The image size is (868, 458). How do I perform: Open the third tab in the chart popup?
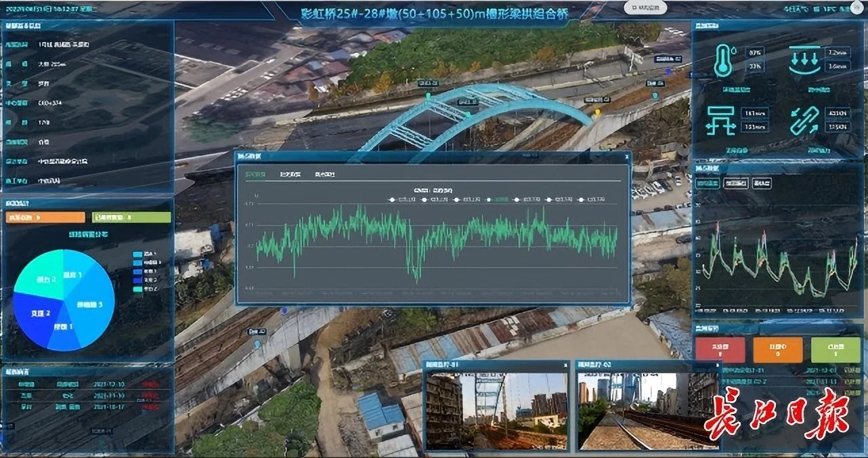[x=324, y=175]
